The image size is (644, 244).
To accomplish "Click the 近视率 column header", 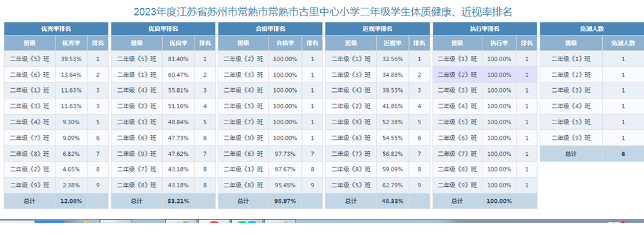I will pos(393,42).
